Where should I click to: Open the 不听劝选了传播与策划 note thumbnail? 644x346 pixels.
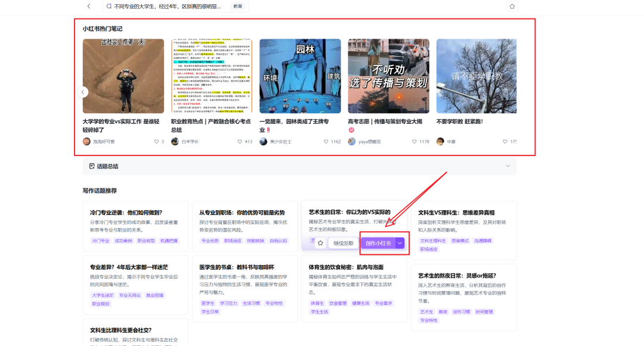pos(389,76)
